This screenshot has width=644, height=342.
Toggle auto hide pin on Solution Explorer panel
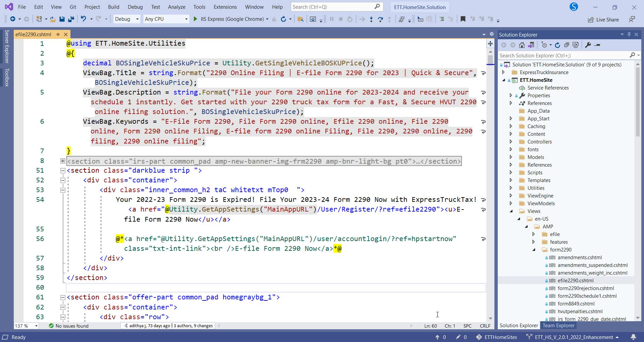(629, 34)
